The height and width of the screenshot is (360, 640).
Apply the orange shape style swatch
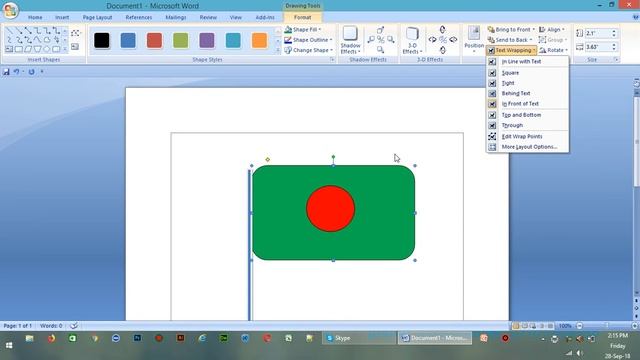[x=259, y=40]
